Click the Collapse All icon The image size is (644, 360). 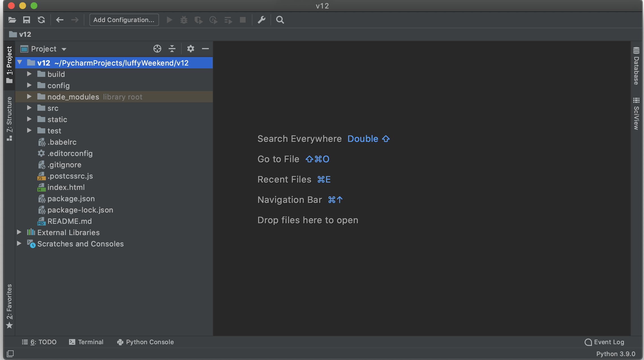[172, 49]
